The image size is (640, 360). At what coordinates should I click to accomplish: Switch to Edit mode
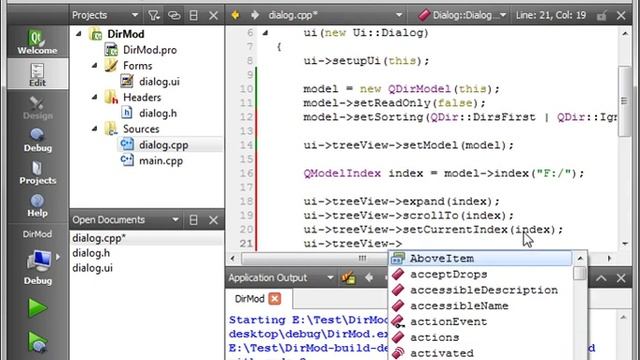point(37,73)
